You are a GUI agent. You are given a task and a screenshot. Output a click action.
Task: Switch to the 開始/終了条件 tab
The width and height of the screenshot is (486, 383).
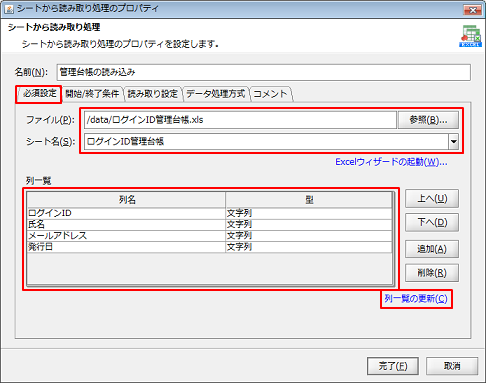[92, 94]
